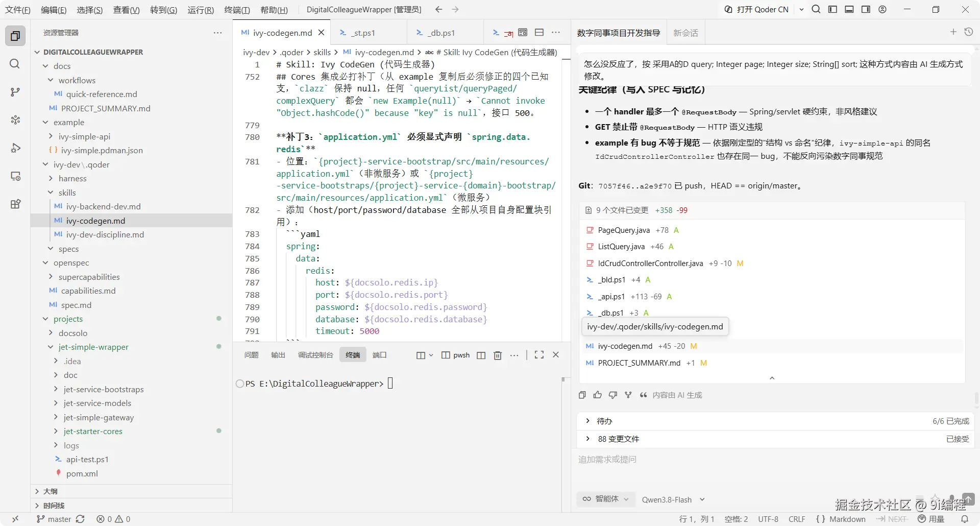Viewport: 980px width, 526px height.
Task: Open the account profile icon in the title bar
Action: click(x=883, y=9)
